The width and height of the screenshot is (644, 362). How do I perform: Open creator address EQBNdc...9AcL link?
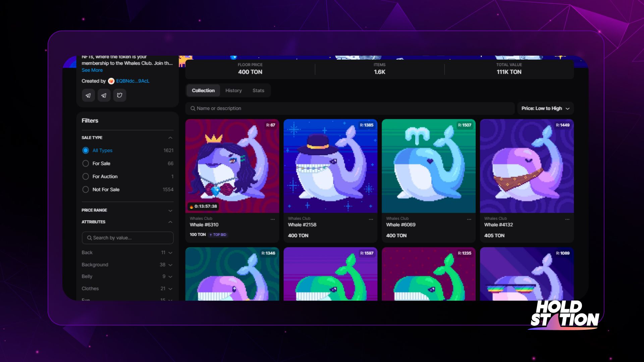click(133, 81)
